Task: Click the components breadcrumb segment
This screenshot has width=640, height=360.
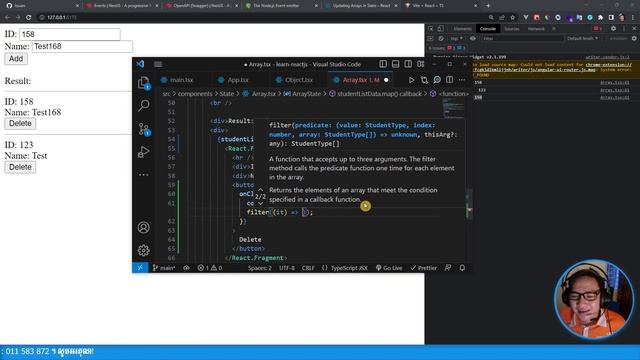Action: (x=195, y=94)
